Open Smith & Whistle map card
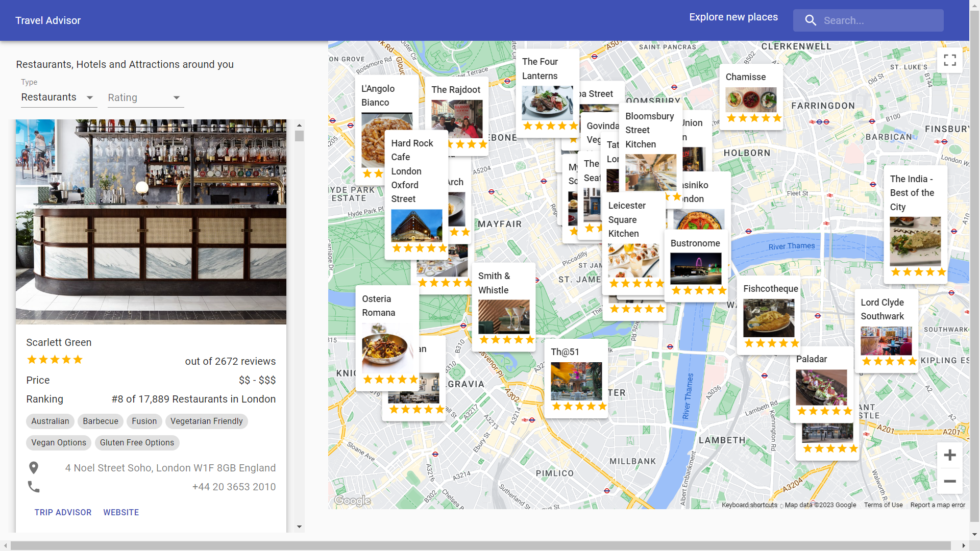Screen dimensions: 980x551 pos(504,307)
